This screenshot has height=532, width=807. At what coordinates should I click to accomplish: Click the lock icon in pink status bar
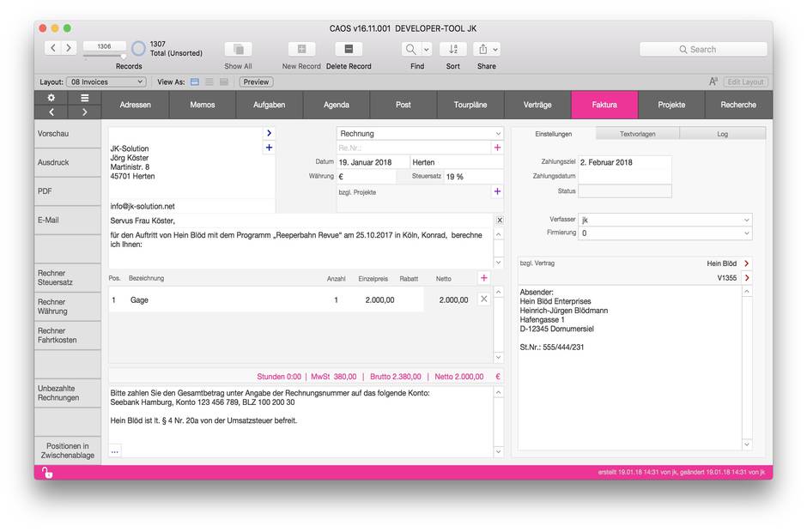pos(47,472)
